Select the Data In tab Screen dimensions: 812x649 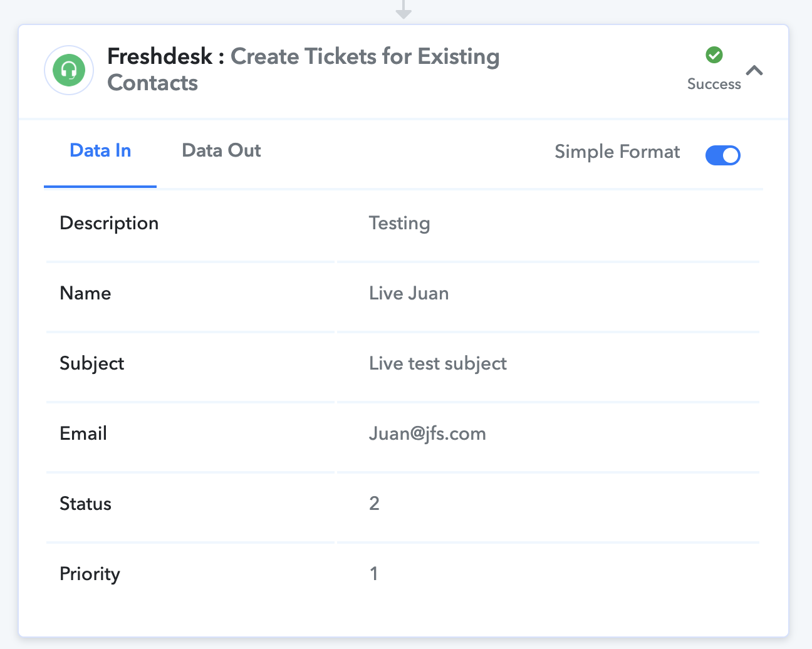[x=100, y=150]
